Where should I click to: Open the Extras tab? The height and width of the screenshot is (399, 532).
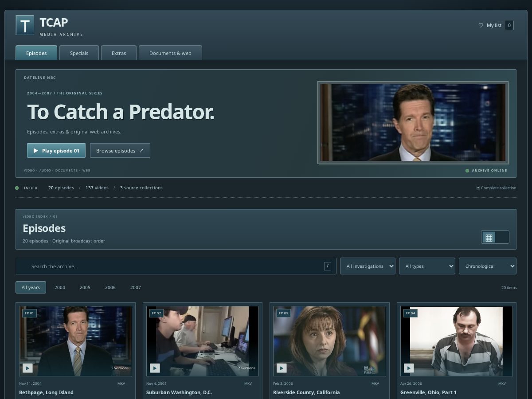point(119,53)
